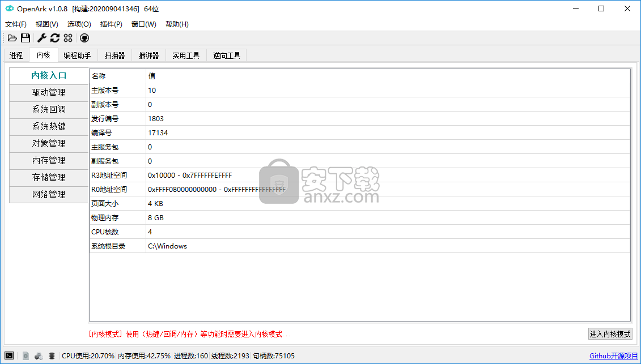641x364 pixels.
Task: Open the 视图(V) menu
Action: pyautogui.click(x=46, y=24)
